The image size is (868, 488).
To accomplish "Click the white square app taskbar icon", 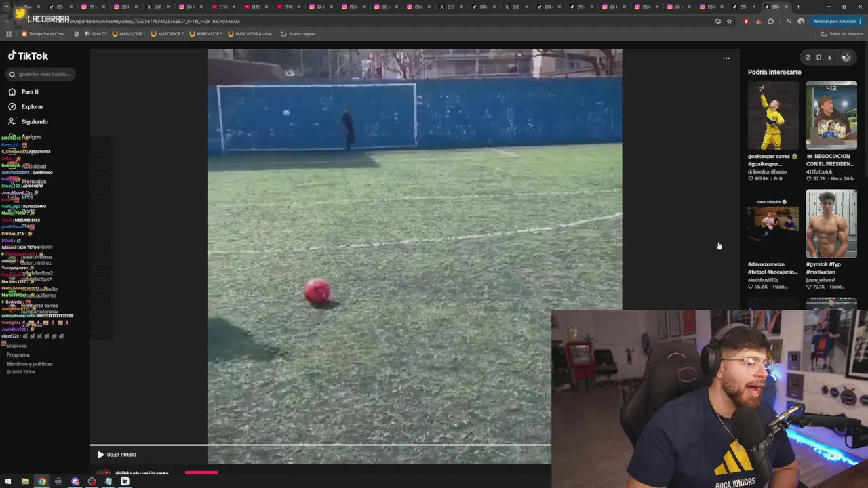I will [x=125, y=481].
